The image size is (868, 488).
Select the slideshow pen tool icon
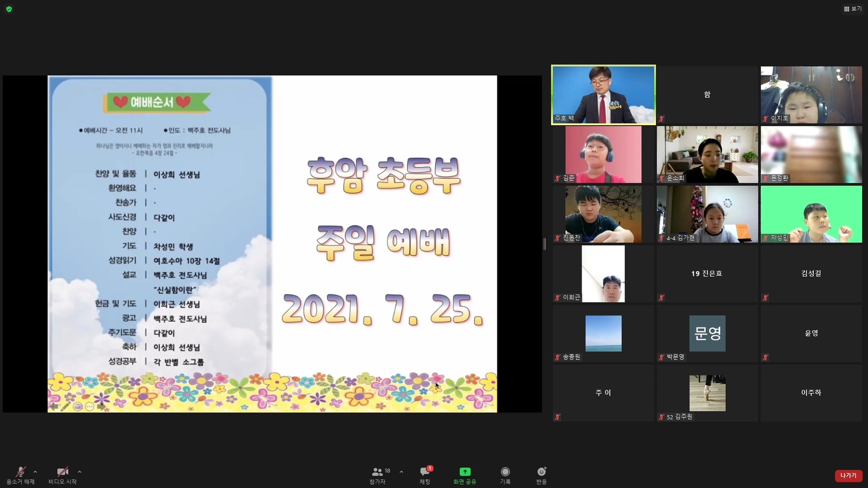click(x=66, y=406)
